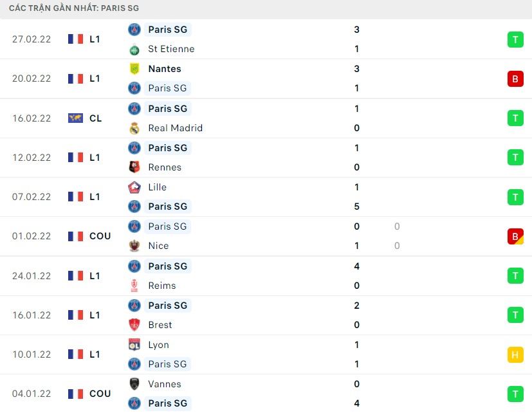Viewport: 532px width, 413px height.
Task: Click the Lyon OL crest icon
Action: click(134, 345)
